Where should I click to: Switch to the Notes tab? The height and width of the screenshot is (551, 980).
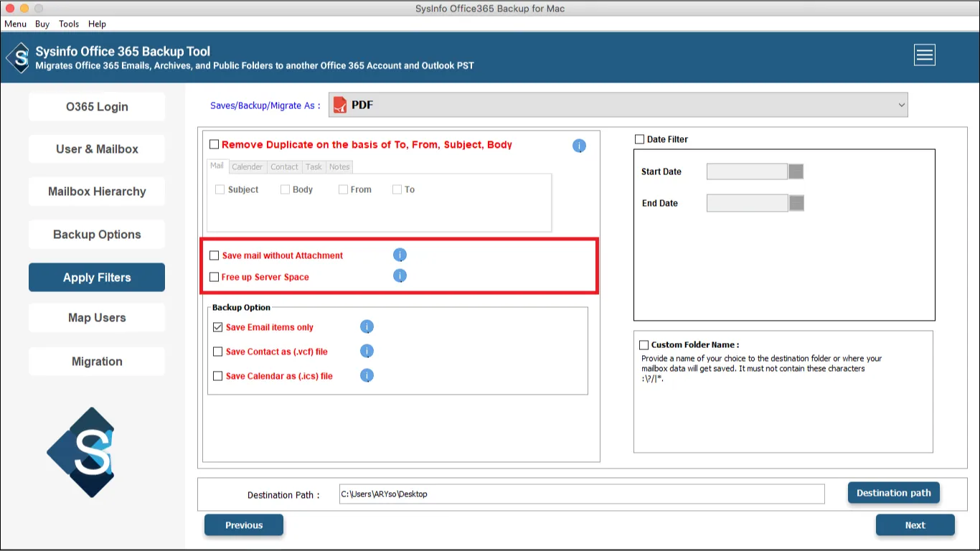339,166
